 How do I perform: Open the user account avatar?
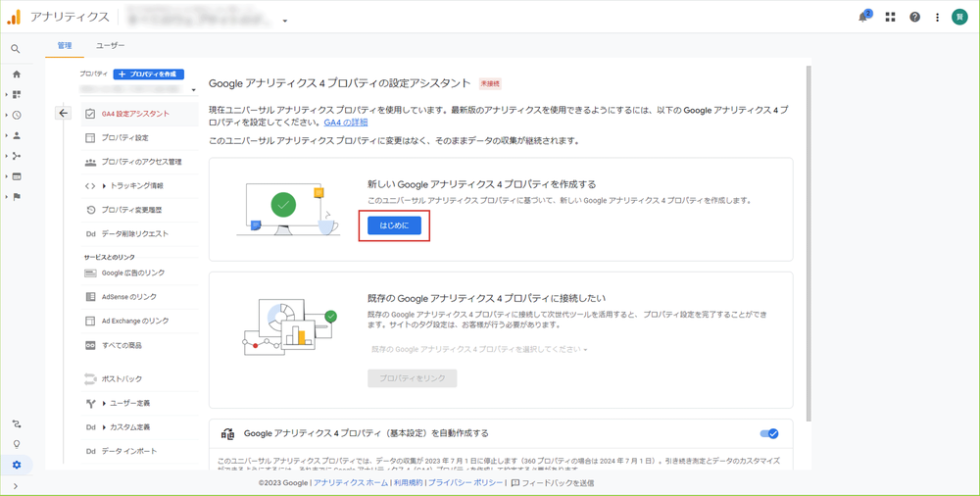coord(959,17)
